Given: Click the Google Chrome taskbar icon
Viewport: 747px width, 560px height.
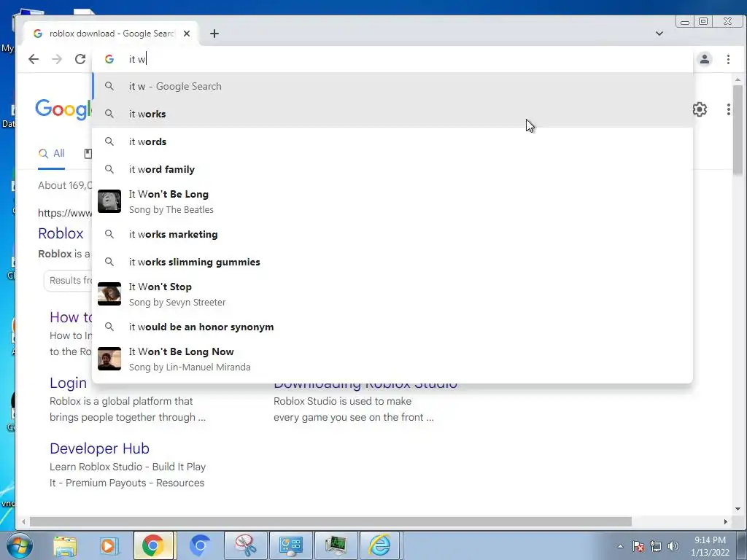Looking at the screenshot, I should point(152,545).
